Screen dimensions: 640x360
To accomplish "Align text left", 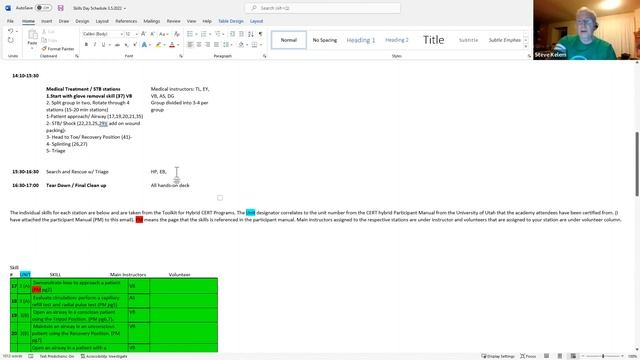I will pos(190,44).
